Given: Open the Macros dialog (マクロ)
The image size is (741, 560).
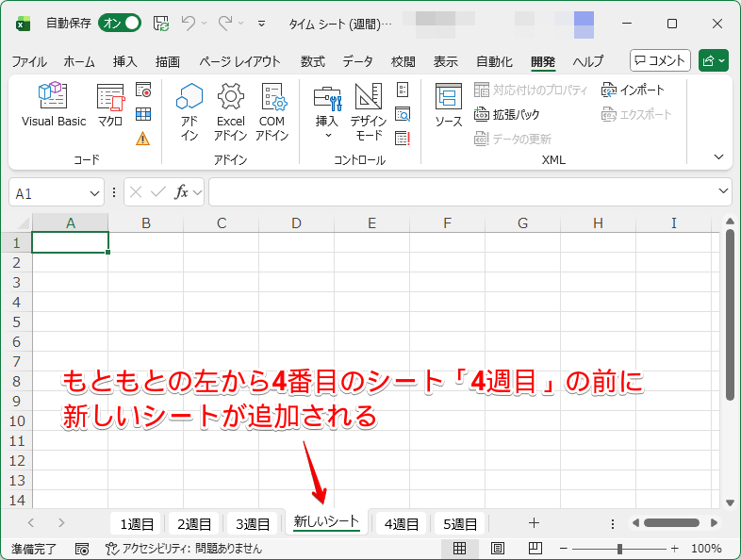Looking at the screenshot, I should 110,105.
